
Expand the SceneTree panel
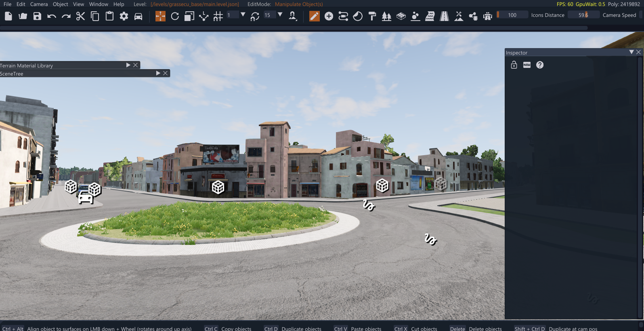pos(158,73)
